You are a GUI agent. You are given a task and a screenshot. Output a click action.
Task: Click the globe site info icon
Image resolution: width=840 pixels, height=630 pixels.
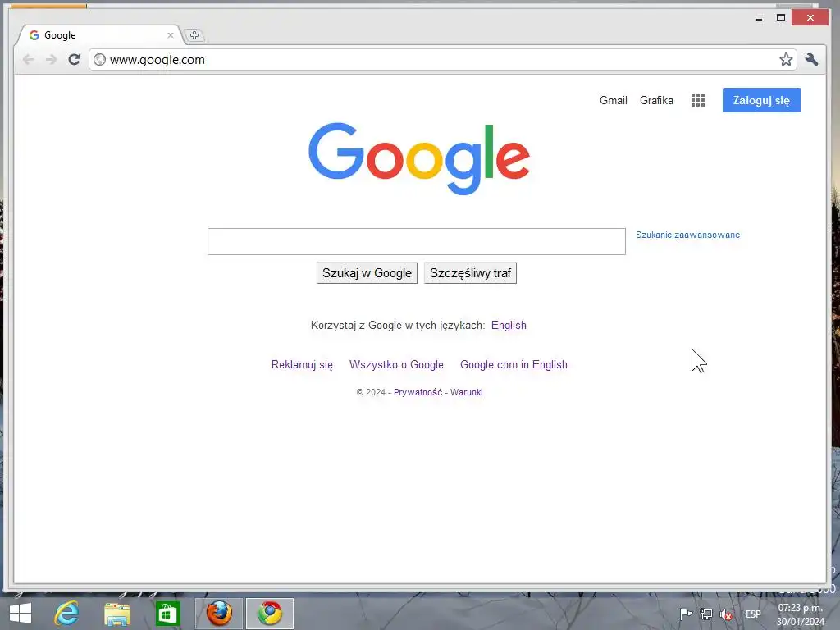[x=99, y=59]
